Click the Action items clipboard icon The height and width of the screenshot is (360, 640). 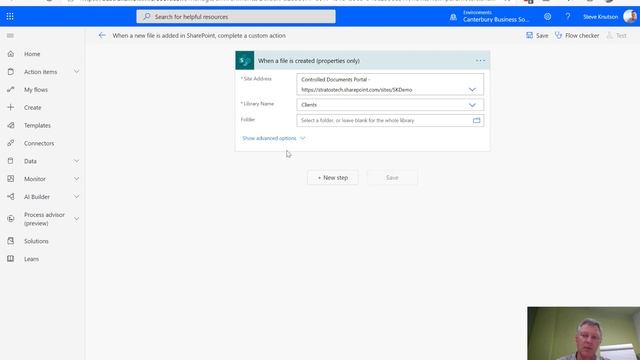[x=11, y=72]
